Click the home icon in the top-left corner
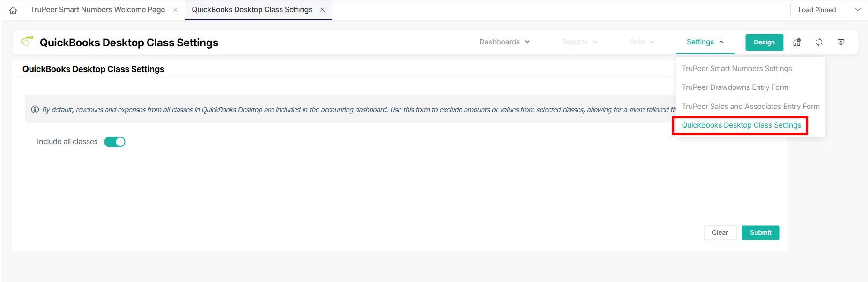Viewport: 868px width, 282px height. [14, 9]
